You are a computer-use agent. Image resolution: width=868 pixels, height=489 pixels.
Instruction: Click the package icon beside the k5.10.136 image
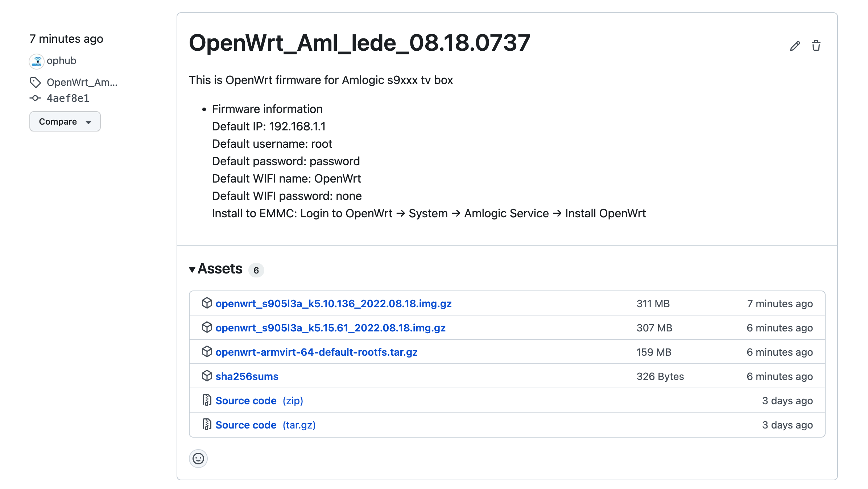207,304
